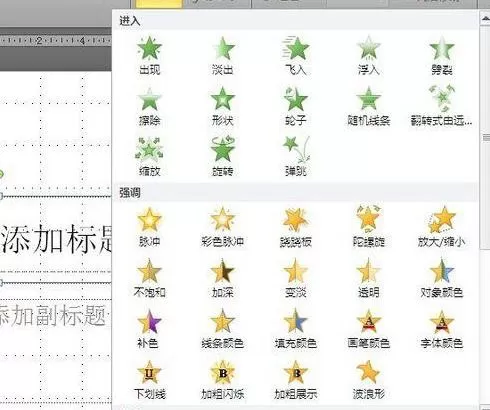Image resolution: width=490 pixels, height=410 pixels.
Task: Pick the 字体颜色 font color effect
Action: pos(441,329)
